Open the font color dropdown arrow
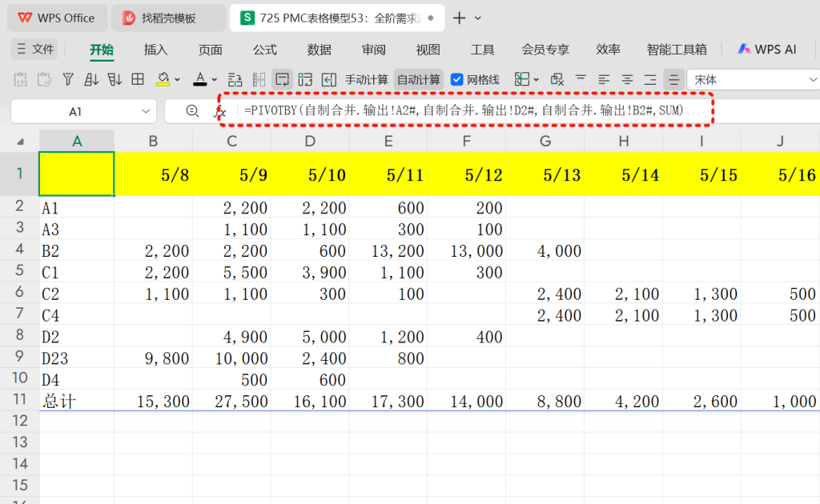Viewport: 820px width, 504px height. pos(214,80)
